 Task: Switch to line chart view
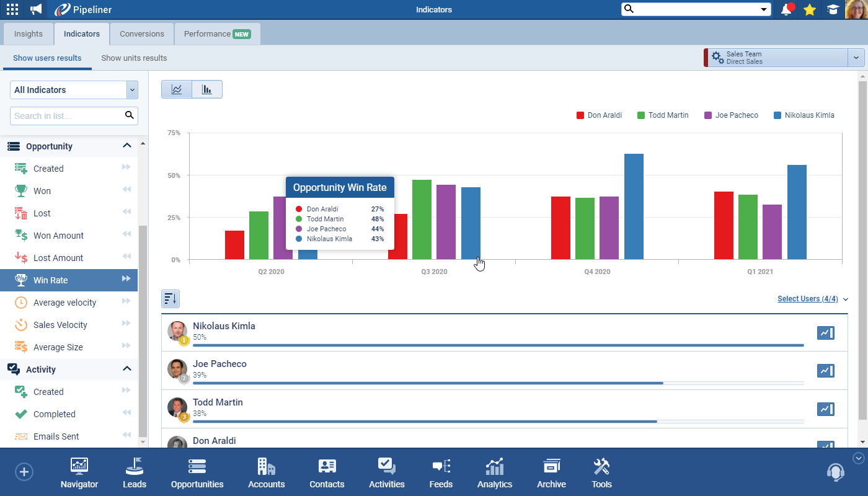point(177,89)
